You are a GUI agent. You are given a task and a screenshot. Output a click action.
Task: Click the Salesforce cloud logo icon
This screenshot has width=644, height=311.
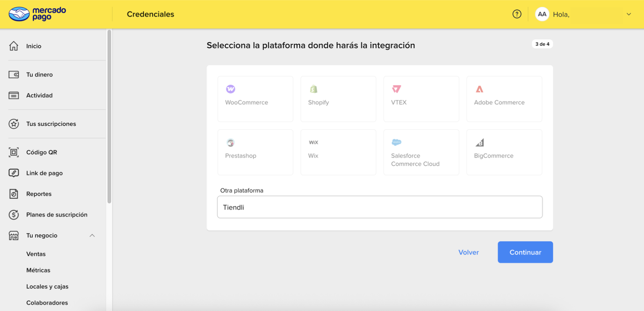coord(396,142)
